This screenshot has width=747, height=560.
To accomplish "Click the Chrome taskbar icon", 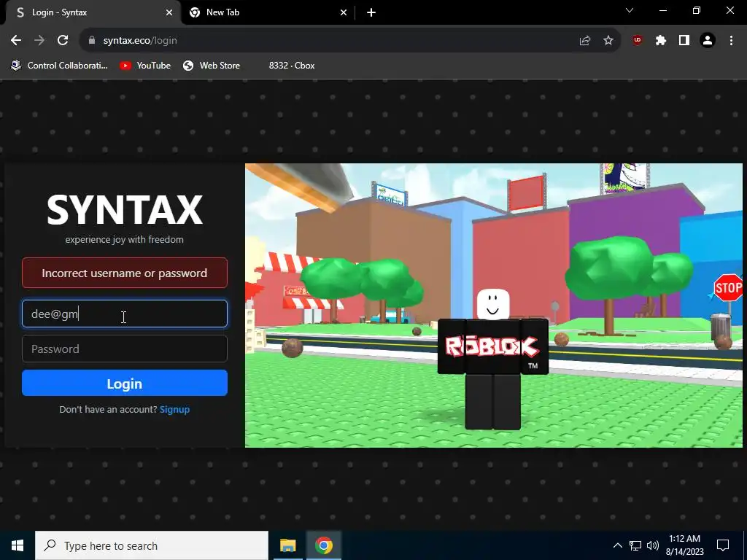I will [323, 545].
